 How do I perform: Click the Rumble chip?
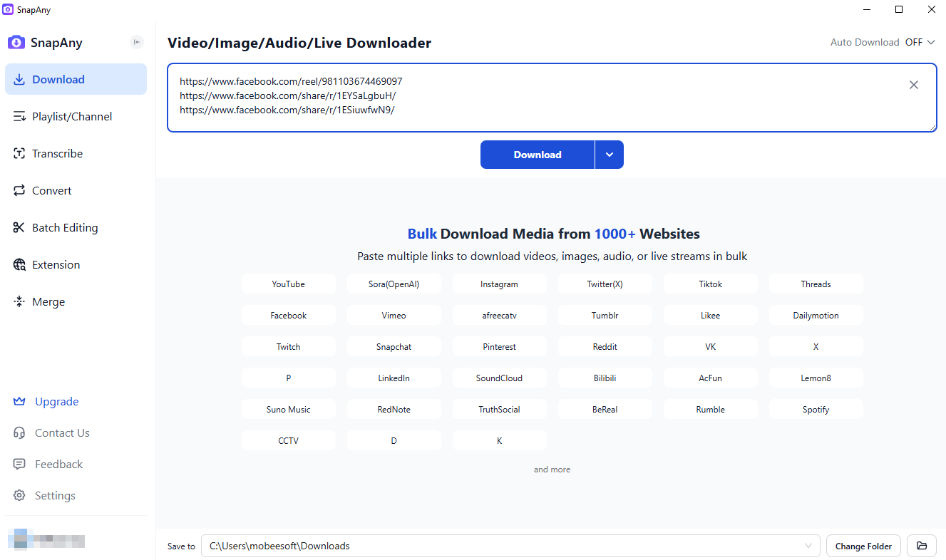pyautogui.click(x=710, y=409)
